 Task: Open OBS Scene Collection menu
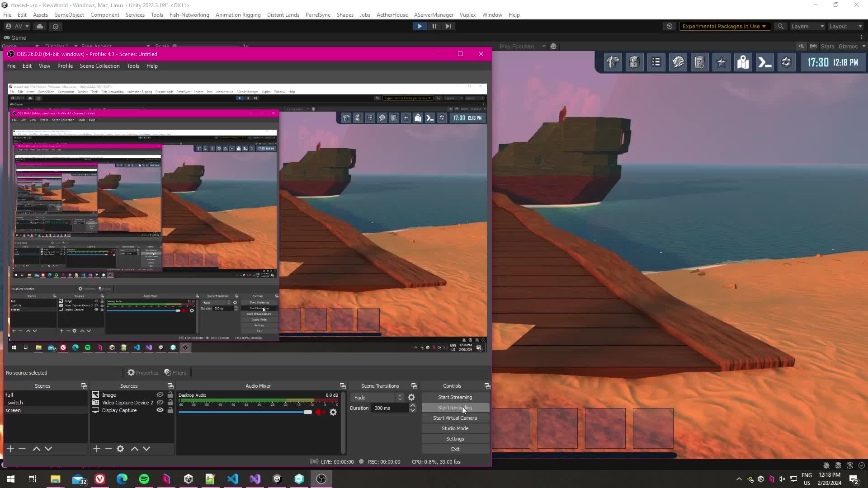click(x=99, y=66)
